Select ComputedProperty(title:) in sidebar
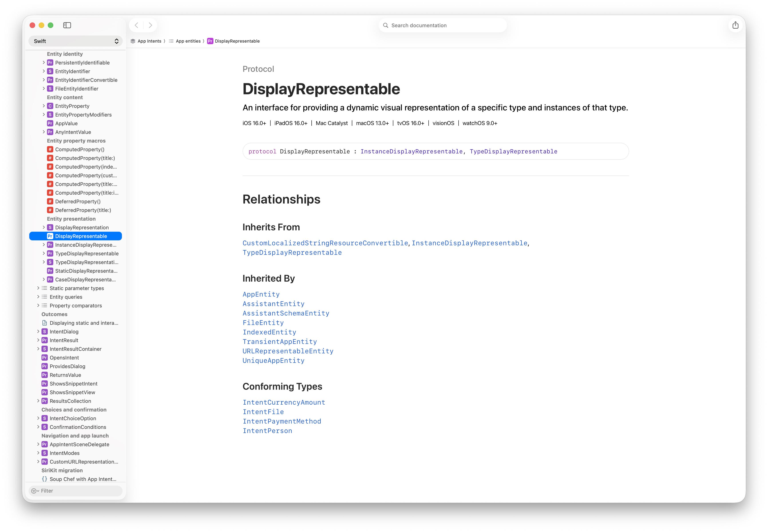The width and height of the screenshot is (768, 532). click(85, 158)
